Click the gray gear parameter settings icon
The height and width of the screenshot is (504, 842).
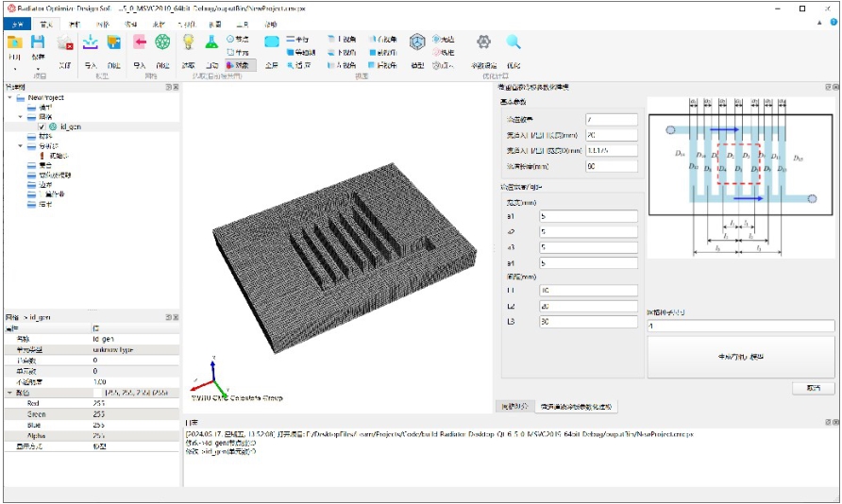click(484, 42)
